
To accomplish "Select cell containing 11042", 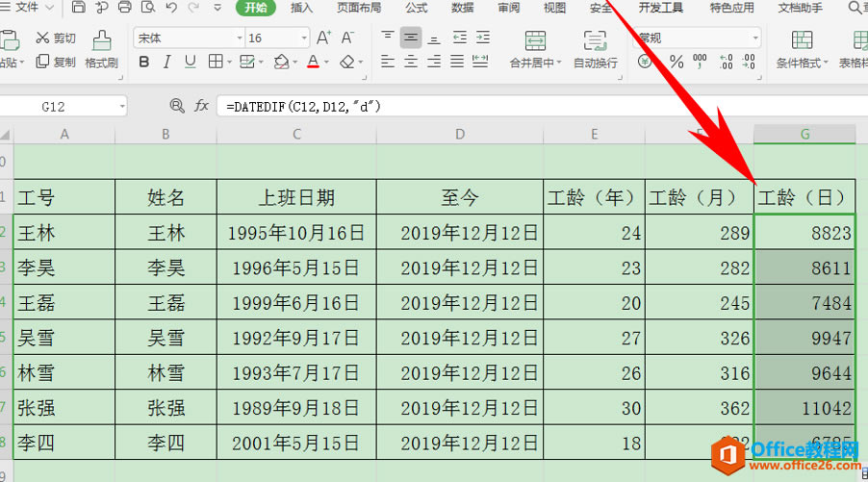I will (804, 408).
